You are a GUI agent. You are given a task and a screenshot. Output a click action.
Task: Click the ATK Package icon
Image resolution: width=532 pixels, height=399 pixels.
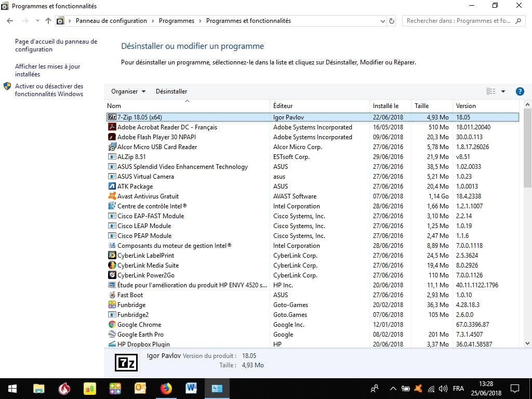(x=112, y=187)
